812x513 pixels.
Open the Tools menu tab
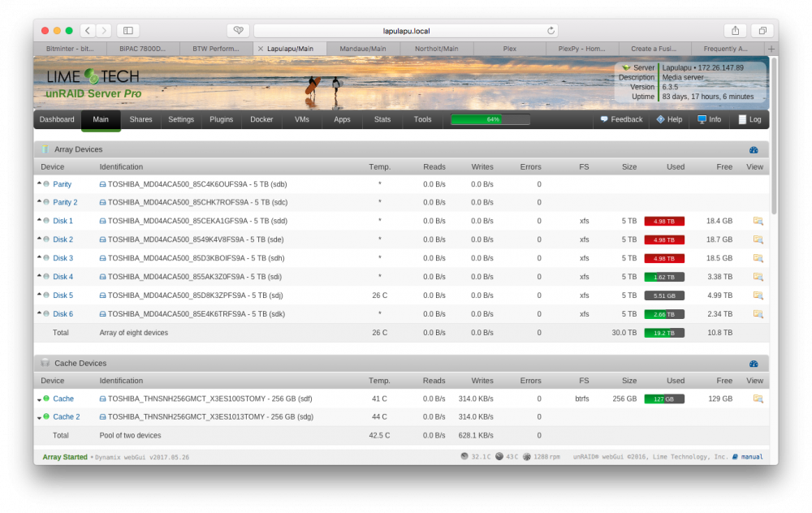click(x=422, y=119)
